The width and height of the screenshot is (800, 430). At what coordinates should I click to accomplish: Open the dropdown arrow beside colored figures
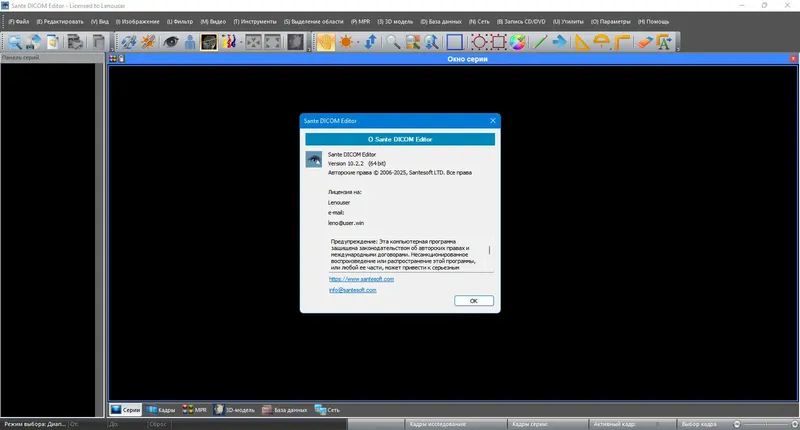coord(240,42)
